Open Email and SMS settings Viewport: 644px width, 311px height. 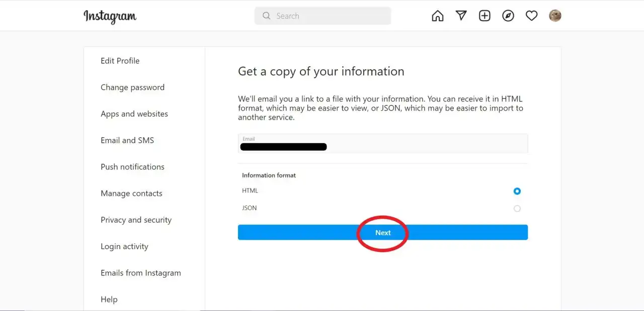click(x=127, y=141)
